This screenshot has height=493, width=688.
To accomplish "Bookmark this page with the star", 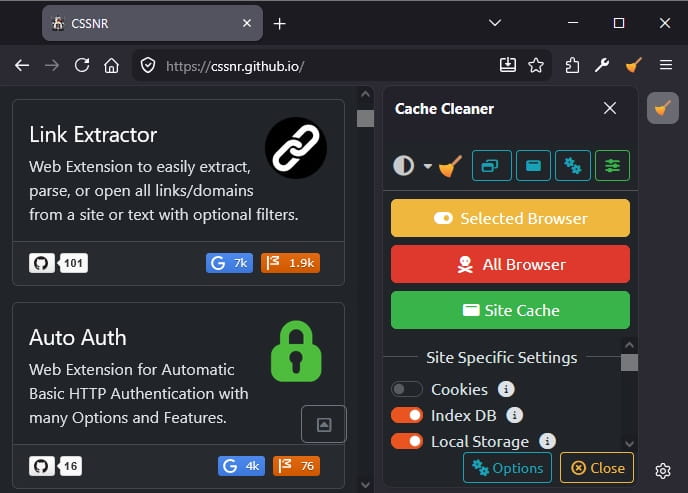I will point(536,66).
